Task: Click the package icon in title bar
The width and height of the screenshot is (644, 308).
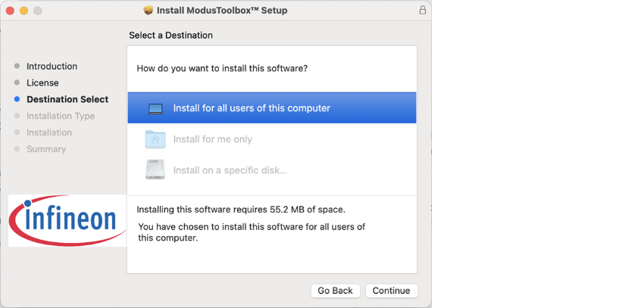Action: coord(148,11)
